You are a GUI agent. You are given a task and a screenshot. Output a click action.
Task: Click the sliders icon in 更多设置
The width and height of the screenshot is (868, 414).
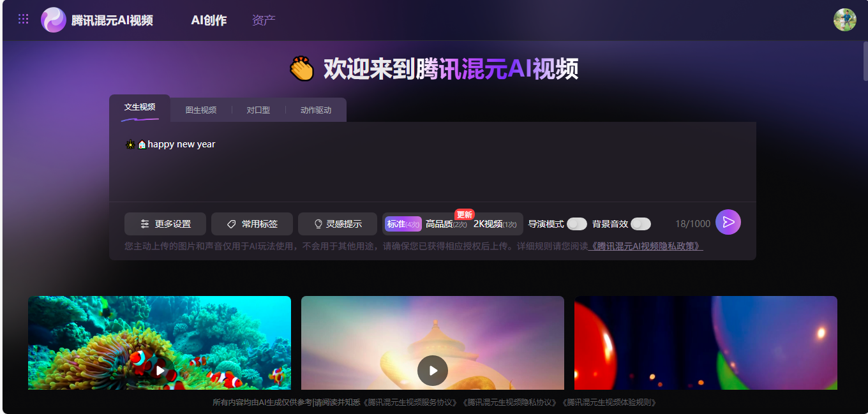[145, 224]
